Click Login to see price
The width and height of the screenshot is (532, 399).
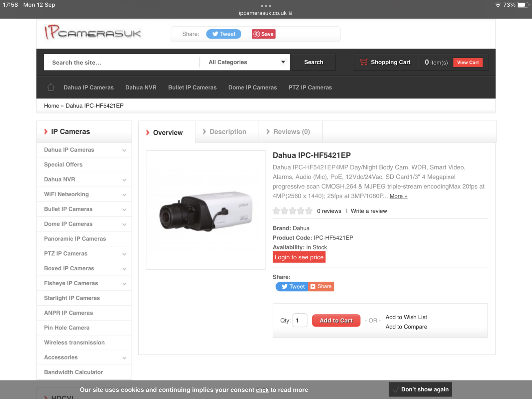[x=299, y=257]
